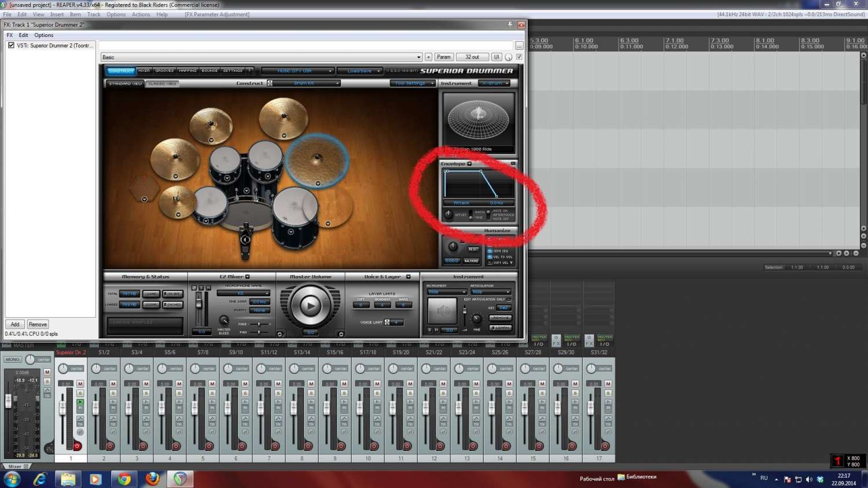
Task: Click the master channel pan knob
Action: point(30,359)
